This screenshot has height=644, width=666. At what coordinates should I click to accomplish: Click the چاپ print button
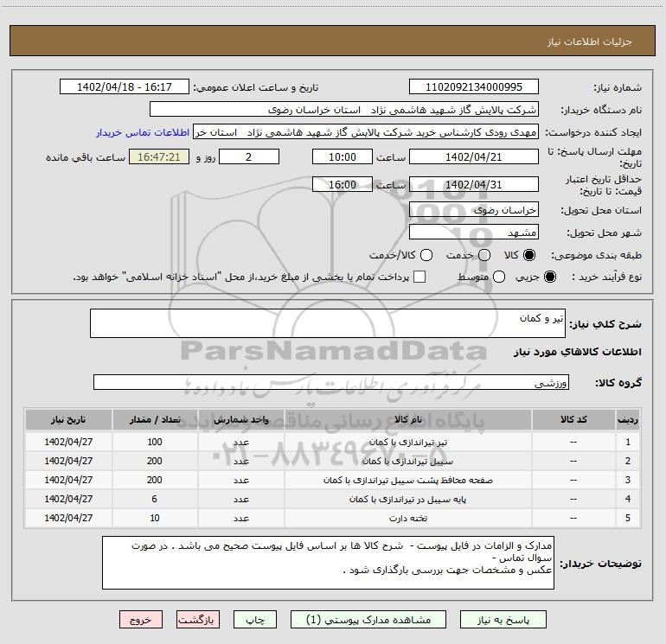[255, 620]
